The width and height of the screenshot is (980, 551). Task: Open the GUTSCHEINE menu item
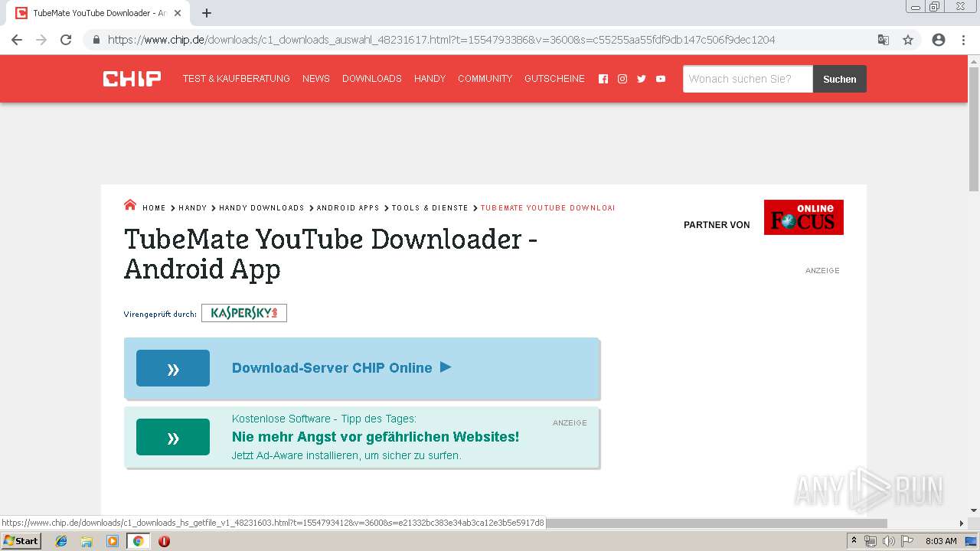tap(554, 79)
